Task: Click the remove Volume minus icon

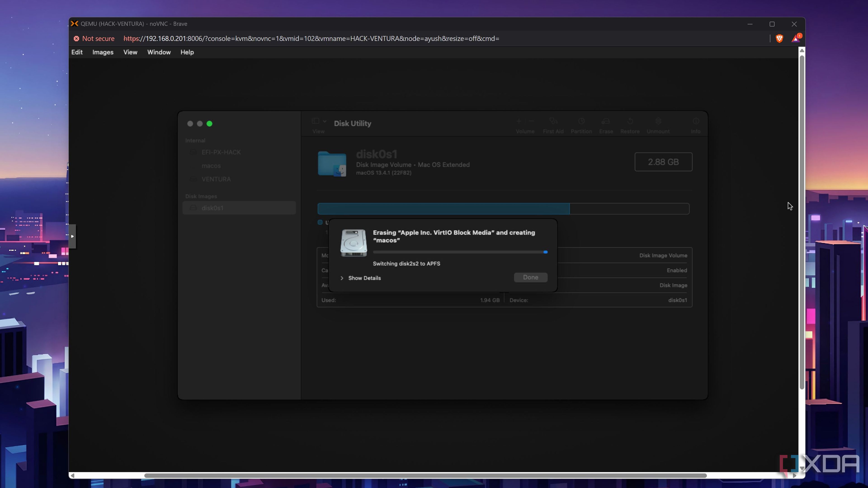Action: click(x=531, y=121)
